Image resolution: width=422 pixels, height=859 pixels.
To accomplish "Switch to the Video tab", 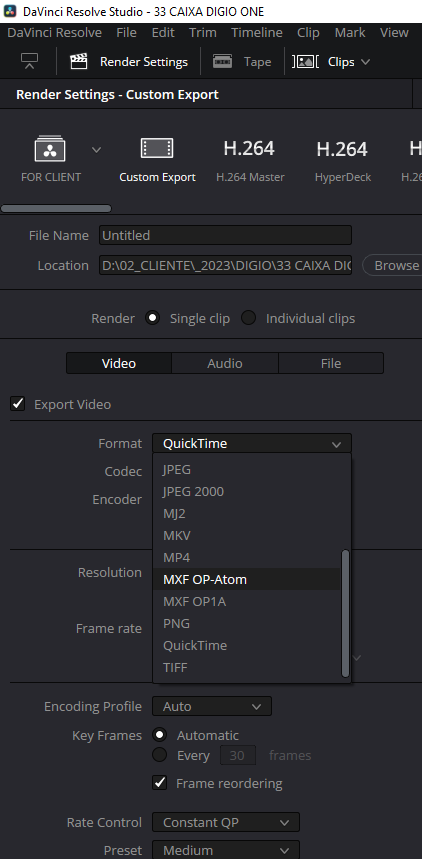I will pyautogui.click(x=119, y=363).
